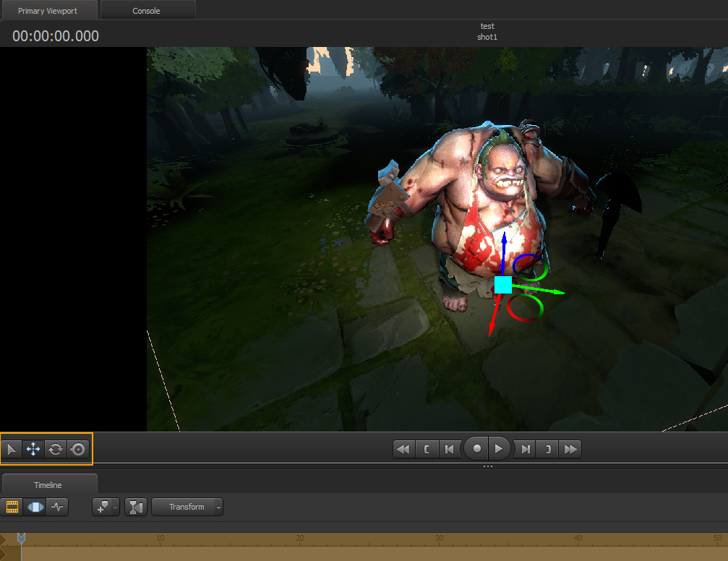Jump to shot start bracket
This screenshot has width=728, height=561.
coord(427,449)
